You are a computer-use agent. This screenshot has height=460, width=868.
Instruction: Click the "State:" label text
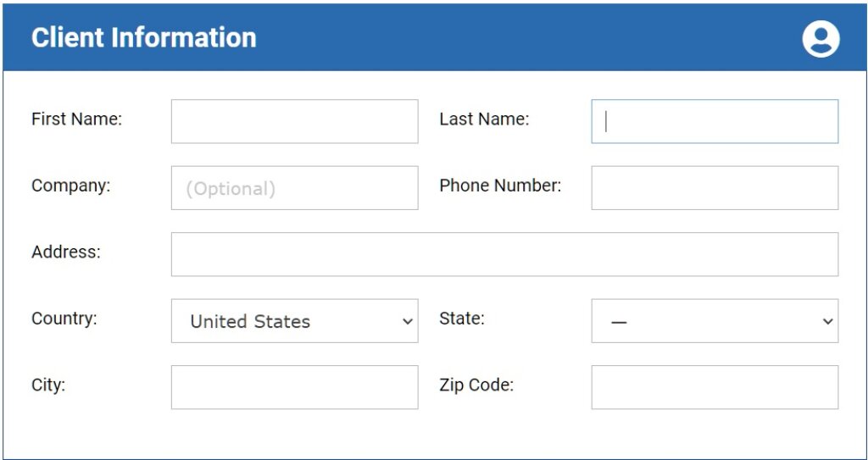click(462, 319)
